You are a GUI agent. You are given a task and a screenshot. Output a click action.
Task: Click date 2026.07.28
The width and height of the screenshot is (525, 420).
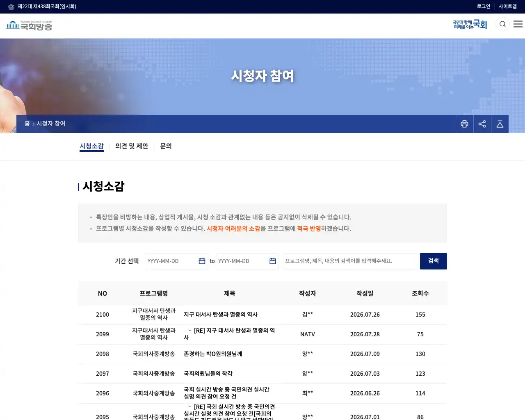[x=365, y=334]
